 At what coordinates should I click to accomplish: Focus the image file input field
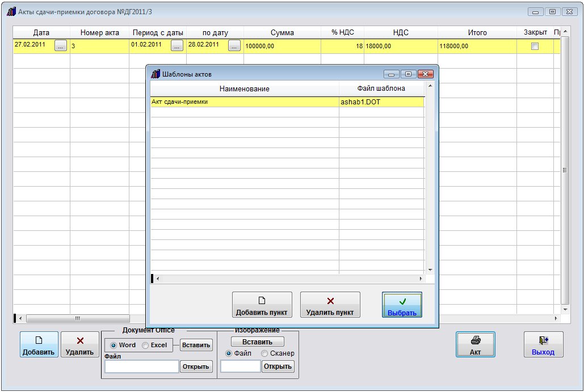click(240, 366)
